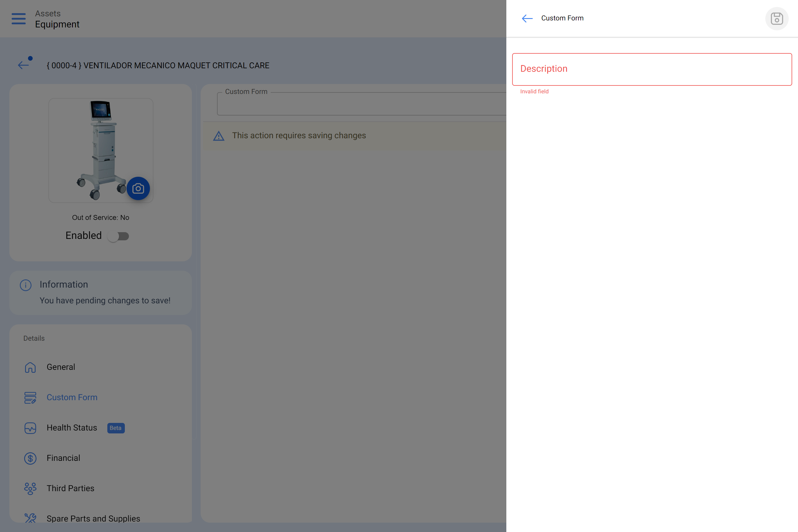This screenshot has height=532, width=798.
Task: Open the General details section
Action: tap(100, 367)
